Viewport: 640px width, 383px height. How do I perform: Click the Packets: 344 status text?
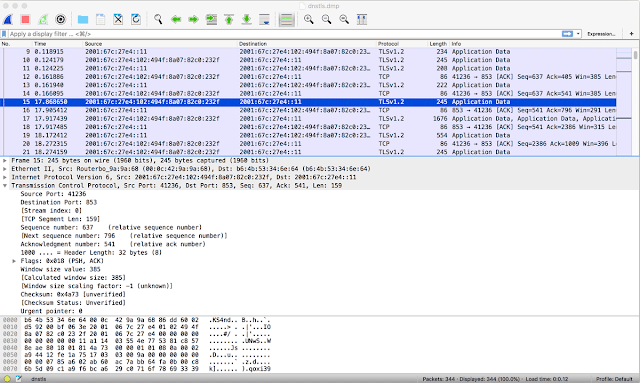[x=438, y=379]
